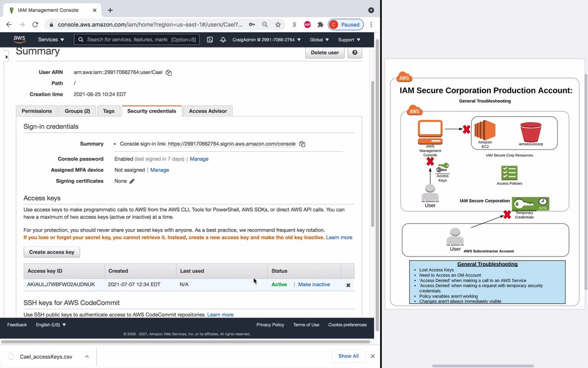This screenshot has height=368, width=588.
Task: Open the Feedback link in footer
Action: 17,325
